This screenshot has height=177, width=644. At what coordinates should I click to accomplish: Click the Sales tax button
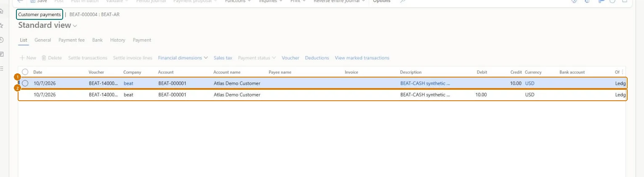tap(223, 58)
